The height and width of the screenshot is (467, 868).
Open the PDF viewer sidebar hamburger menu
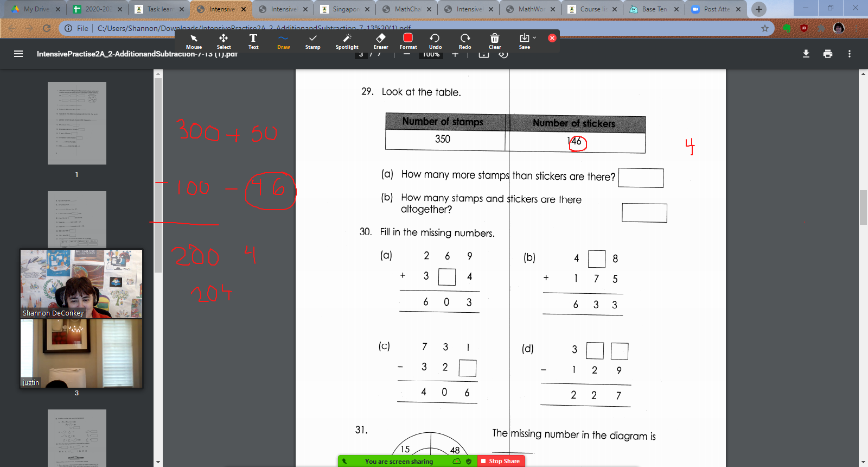click(18, 54)
